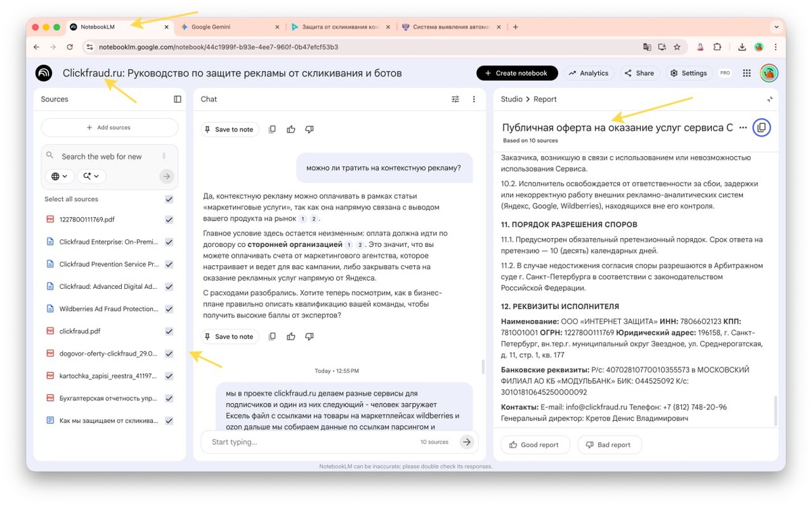Screen dimensions: 812x506
Task: Click the Create notebook button
Action: 517,73
